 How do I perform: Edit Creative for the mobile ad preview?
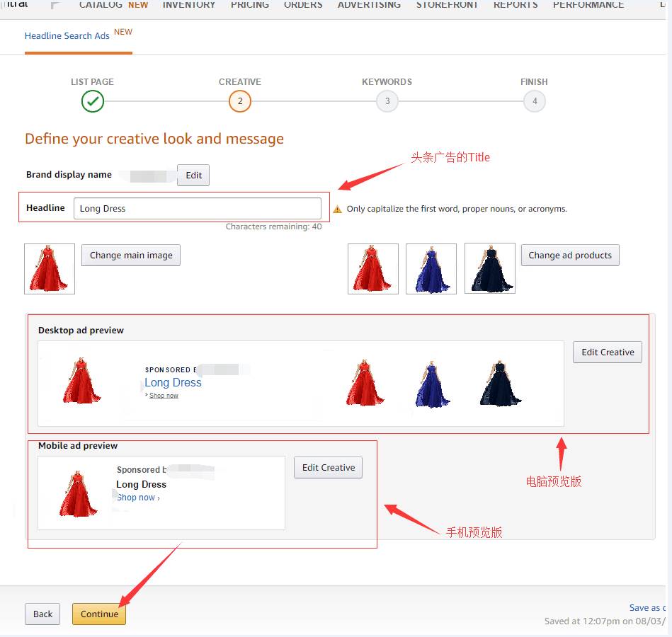tap(329, 468)
